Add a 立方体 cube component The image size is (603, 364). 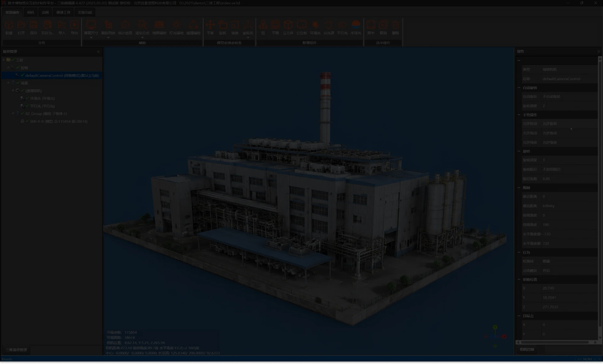click(288, 25)
